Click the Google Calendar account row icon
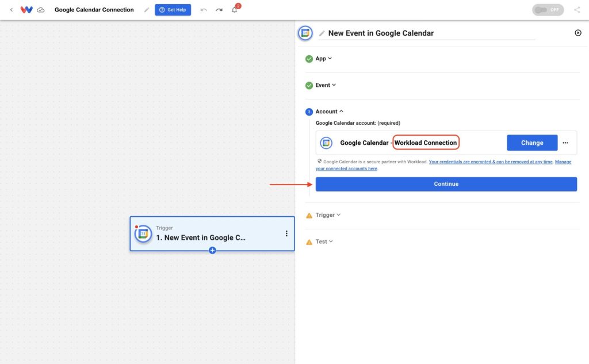This screenshot has width=589, height=364. (x=326, y=143)
